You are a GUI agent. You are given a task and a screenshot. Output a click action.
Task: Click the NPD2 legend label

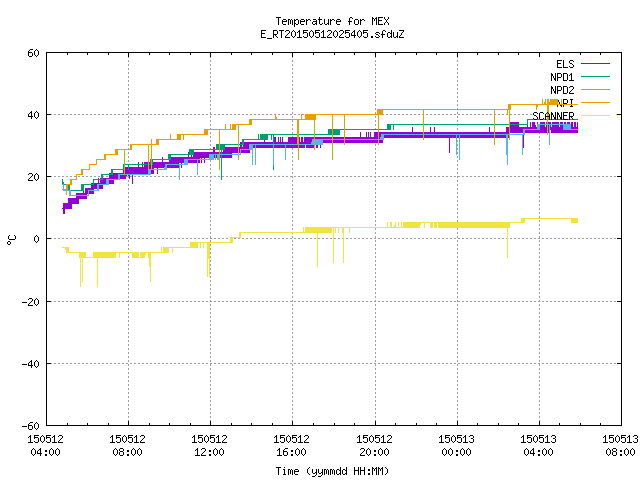tap(562, 90)
